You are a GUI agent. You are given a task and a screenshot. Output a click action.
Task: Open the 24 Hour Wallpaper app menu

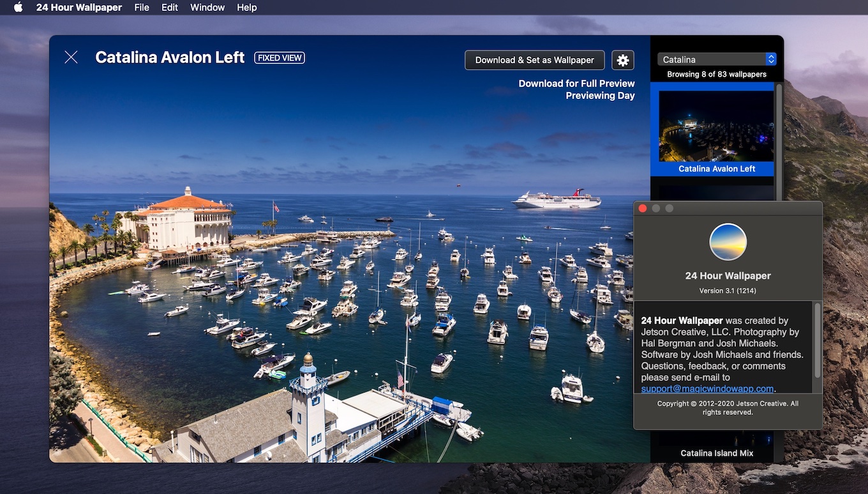pos(79,8)
